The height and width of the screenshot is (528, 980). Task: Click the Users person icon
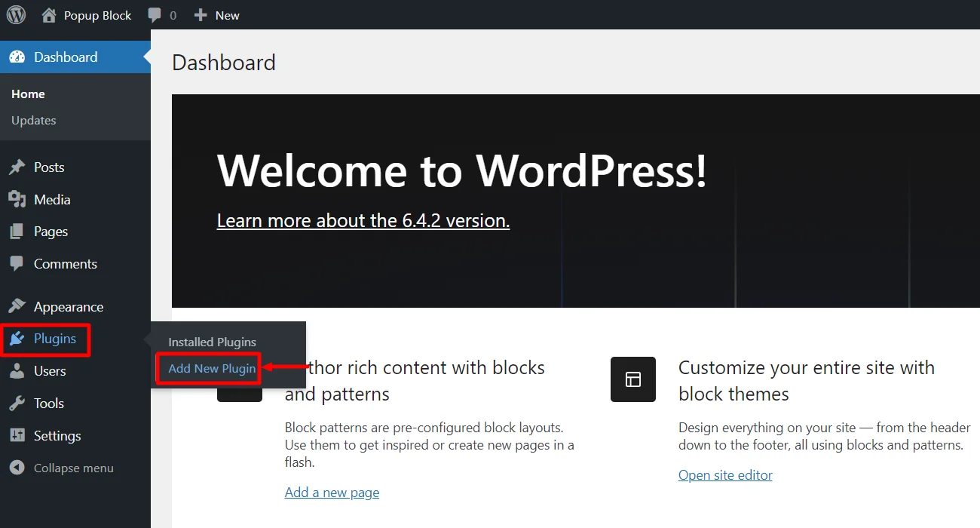pos(17,371)
